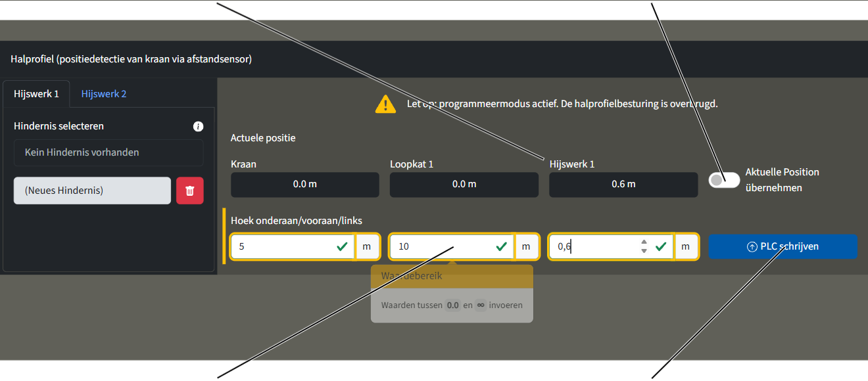Delete obstacle with the red trash icon
Screen dimensions: 868x381
click(x=190, y=190)
